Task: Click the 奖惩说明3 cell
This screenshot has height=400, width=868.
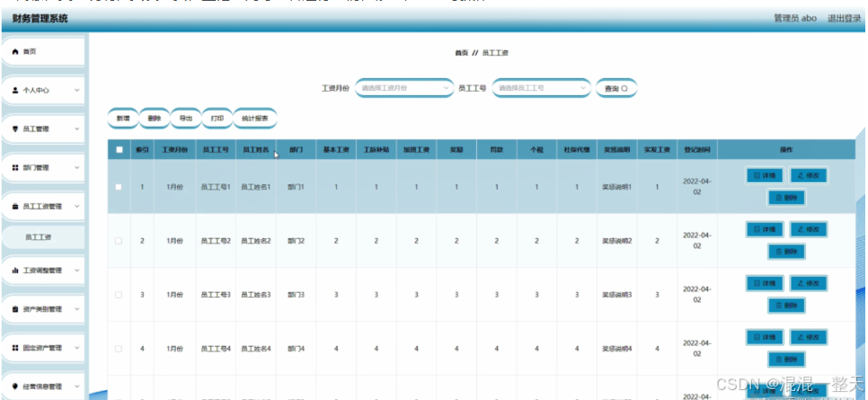Action: 617,295
